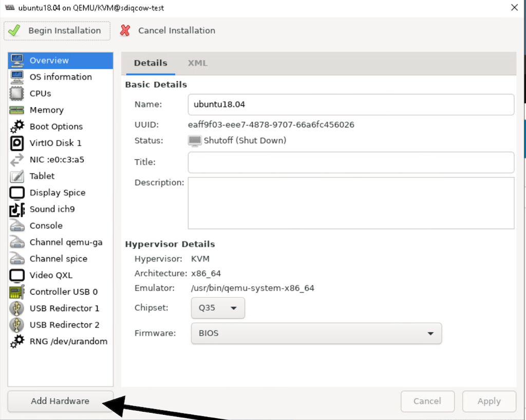Click the Hypervisor value KVM
The width and height of the screenshot is (526, 420).
pyautogui.click(x=200, y=259)
